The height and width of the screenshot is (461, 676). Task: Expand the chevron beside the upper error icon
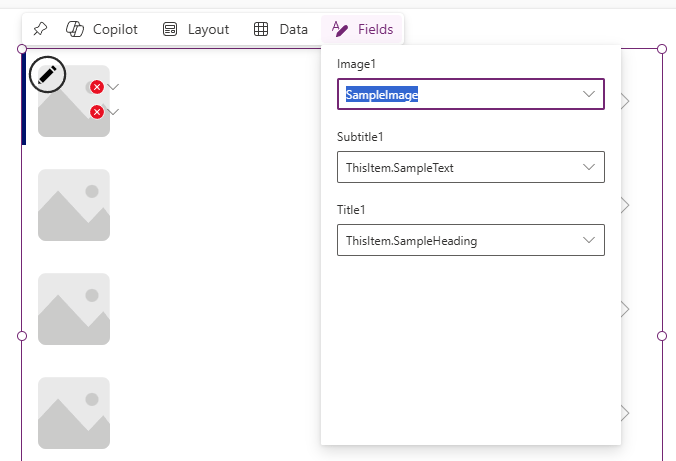113,88
